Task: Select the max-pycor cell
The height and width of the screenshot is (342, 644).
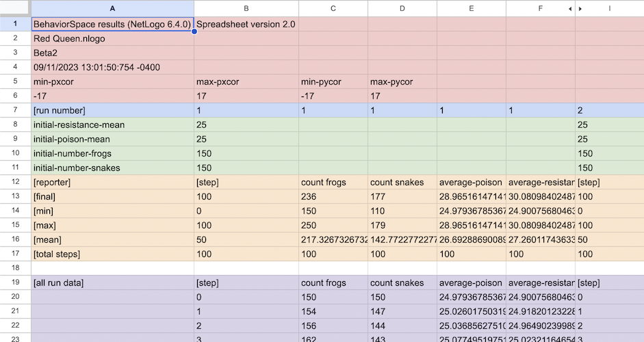Action: pyautogui.click(x=402, y=81)
